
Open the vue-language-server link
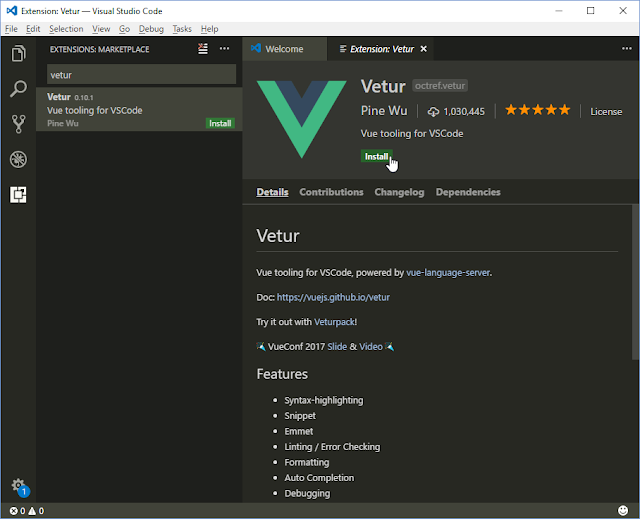[448, 273]
